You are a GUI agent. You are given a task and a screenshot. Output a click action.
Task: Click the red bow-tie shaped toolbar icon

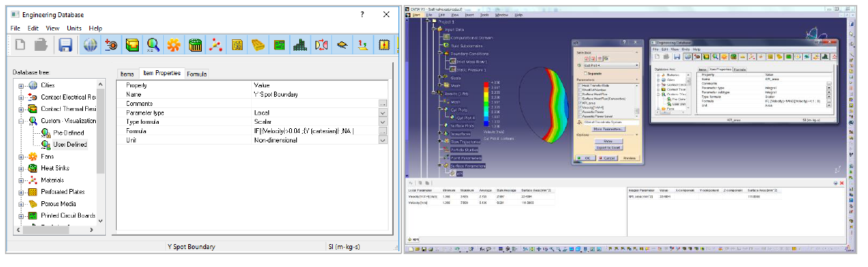click(x=321, y=46)
